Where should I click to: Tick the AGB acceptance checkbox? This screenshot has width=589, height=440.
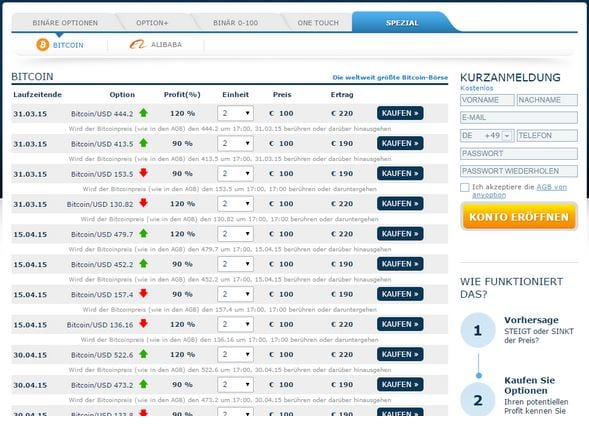465,187
